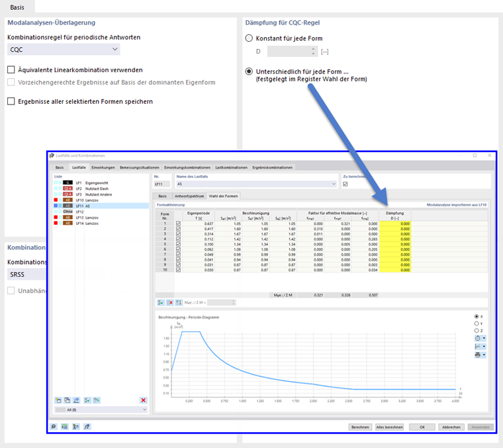
Task: Click the search magnifier icon in the dialog footer
Action: pos(54,427)
